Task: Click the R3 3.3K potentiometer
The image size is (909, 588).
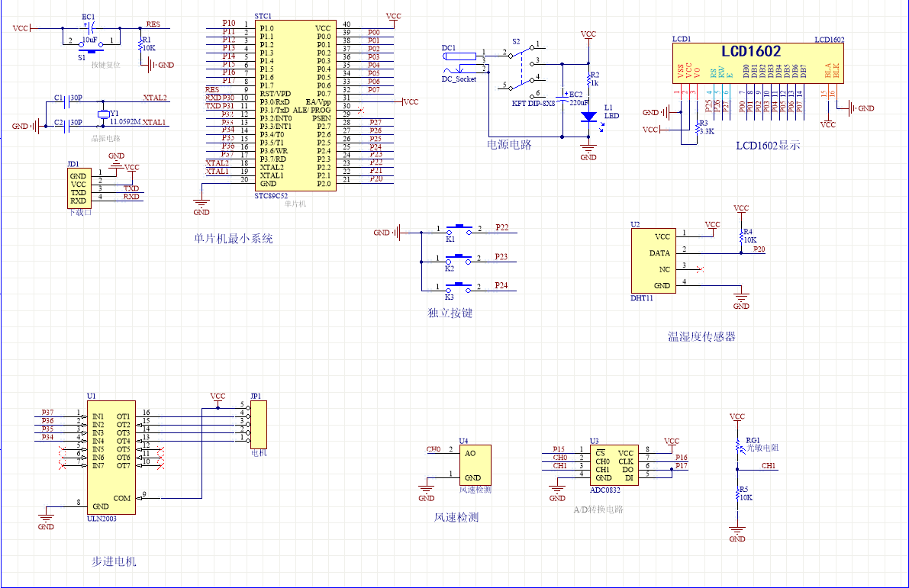Action: pos(697,128)
